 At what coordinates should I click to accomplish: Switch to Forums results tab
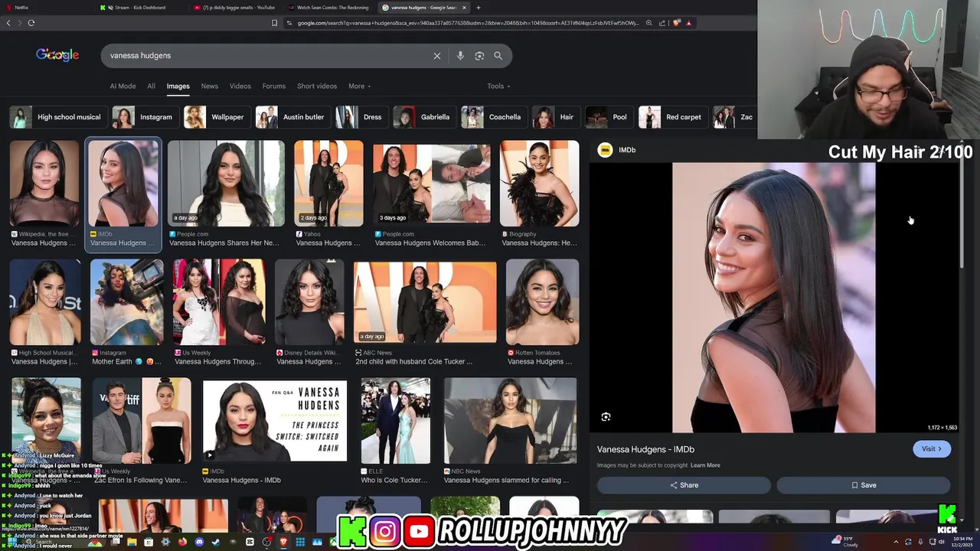pyautogui.click(x=273, y=86)
